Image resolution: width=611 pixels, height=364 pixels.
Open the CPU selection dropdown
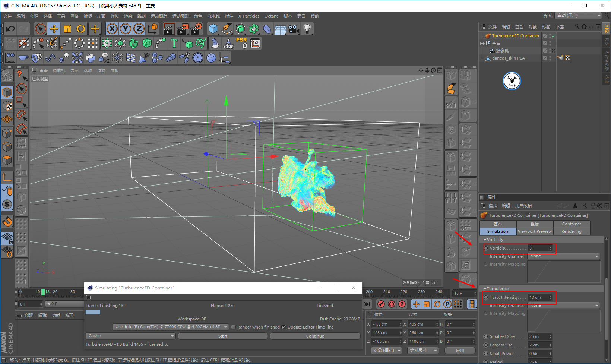[171, 327]
